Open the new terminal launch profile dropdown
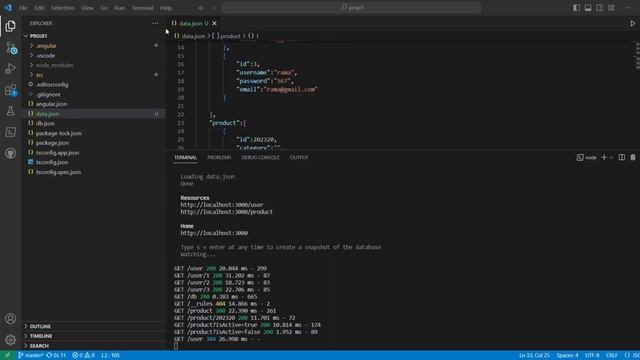640x360 pixels. click(611, 157)
